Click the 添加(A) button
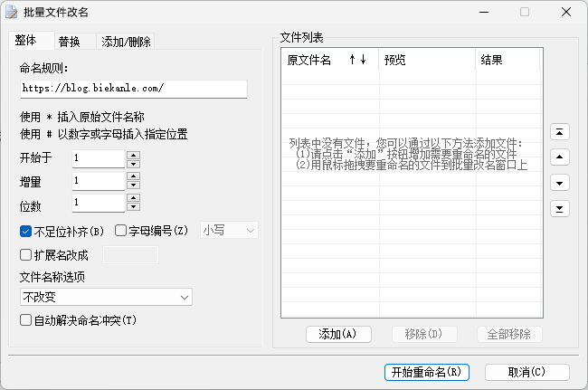The image size is (588, 390). point(338,334)
